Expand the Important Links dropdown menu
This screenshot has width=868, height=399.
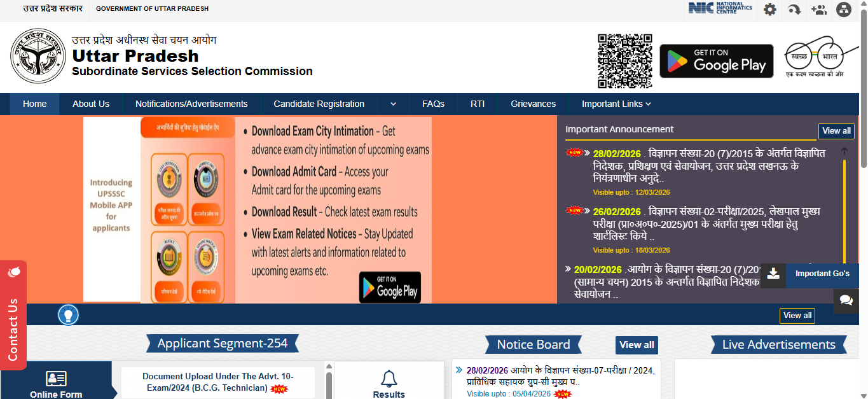(x=616, y=104)
